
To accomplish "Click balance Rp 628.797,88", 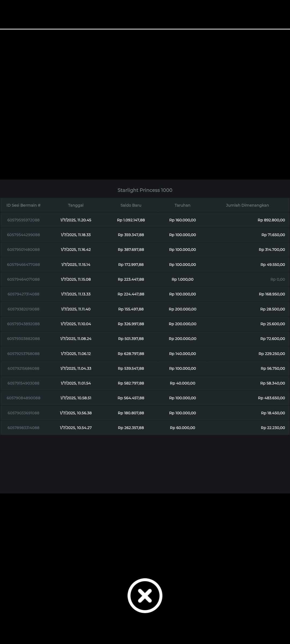I will (131, 354).
